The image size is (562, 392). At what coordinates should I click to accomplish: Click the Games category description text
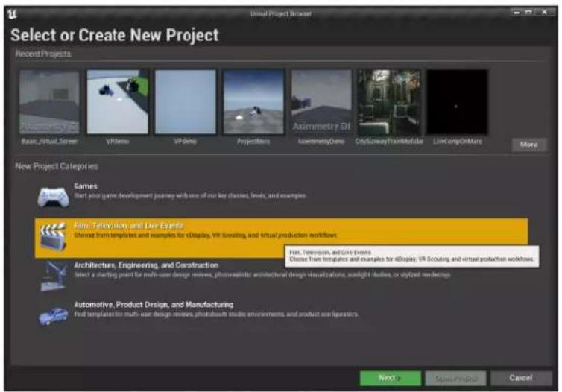point(190,196)
